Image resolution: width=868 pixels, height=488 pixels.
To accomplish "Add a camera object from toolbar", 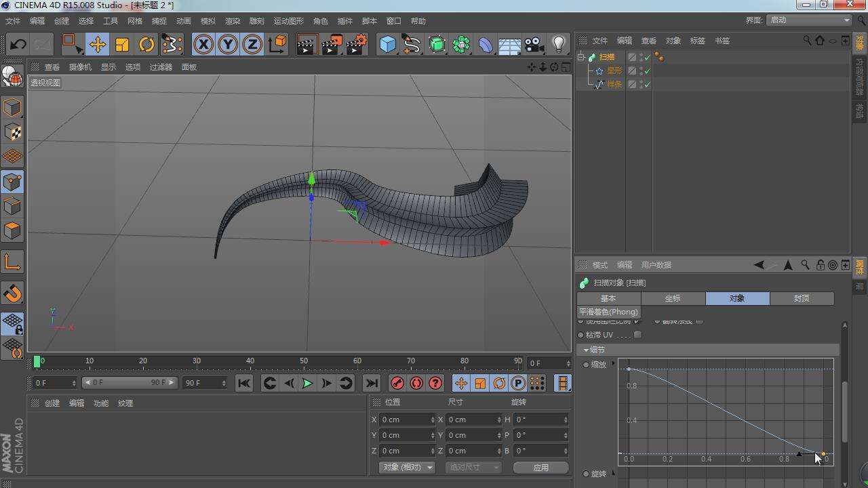I will [x=534, y=45].
